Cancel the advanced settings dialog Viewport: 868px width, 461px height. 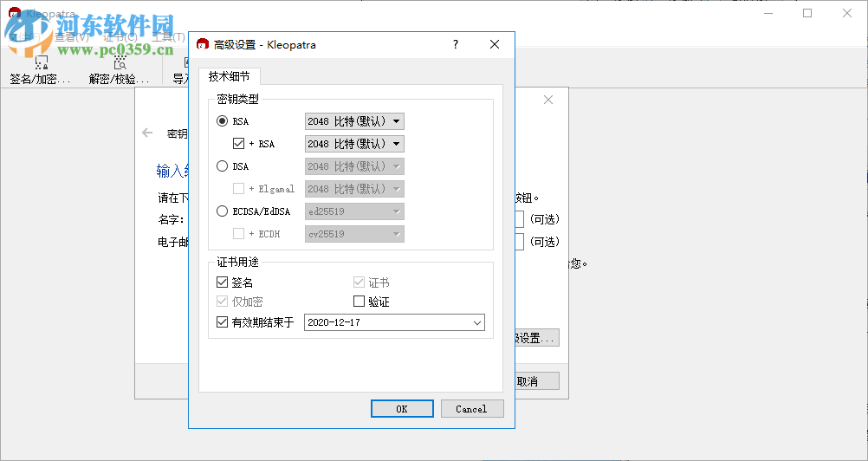[x=472, y=409]
